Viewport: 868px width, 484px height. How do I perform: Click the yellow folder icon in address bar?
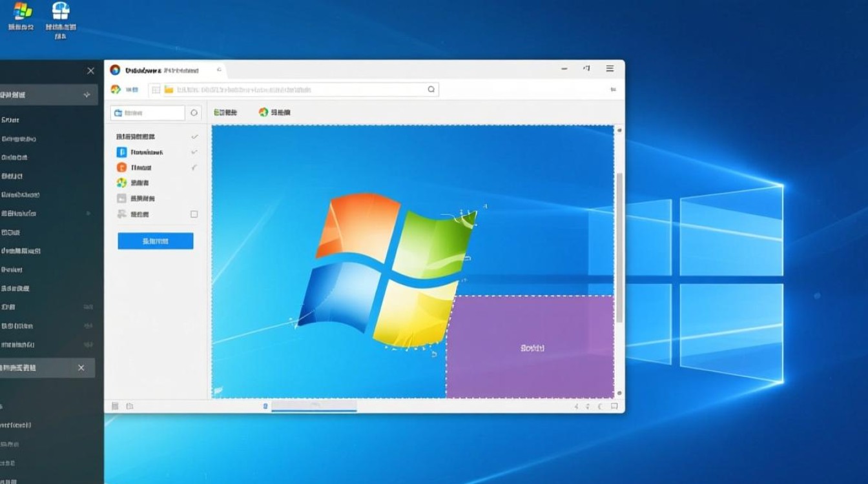pos(169,90)
